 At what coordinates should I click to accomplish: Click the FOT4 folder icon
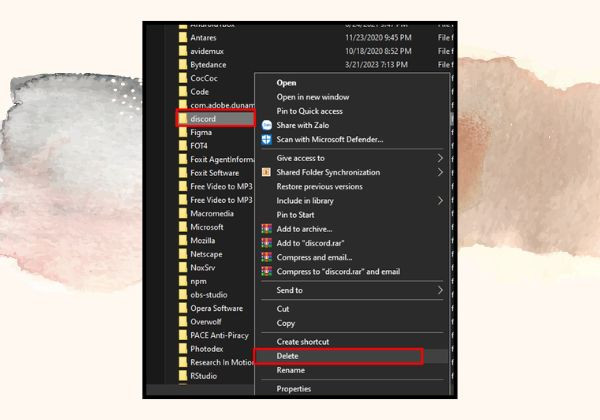pyautogui.click(x=183, y=146)
